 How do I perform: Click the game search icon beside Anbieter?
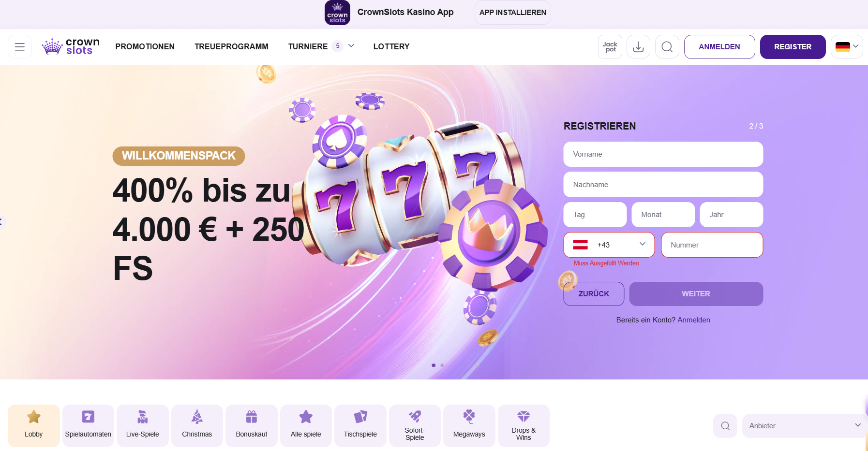(x=725, y=426)
